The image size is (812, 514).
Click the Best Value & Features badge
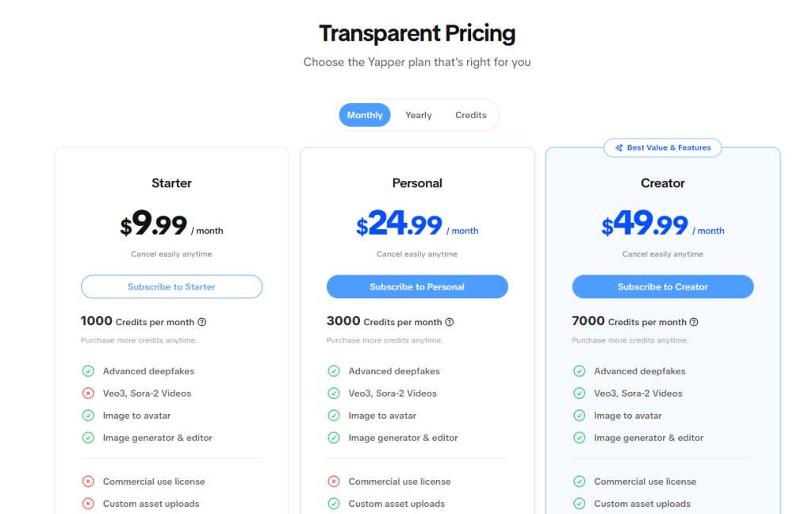click(x=662, y=148)
